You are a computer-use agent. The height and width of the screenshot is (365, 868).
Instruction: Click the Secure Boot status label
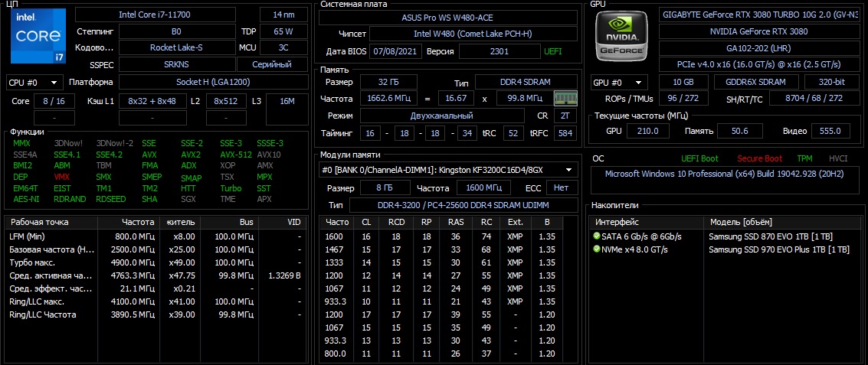[x=759, y=158]
